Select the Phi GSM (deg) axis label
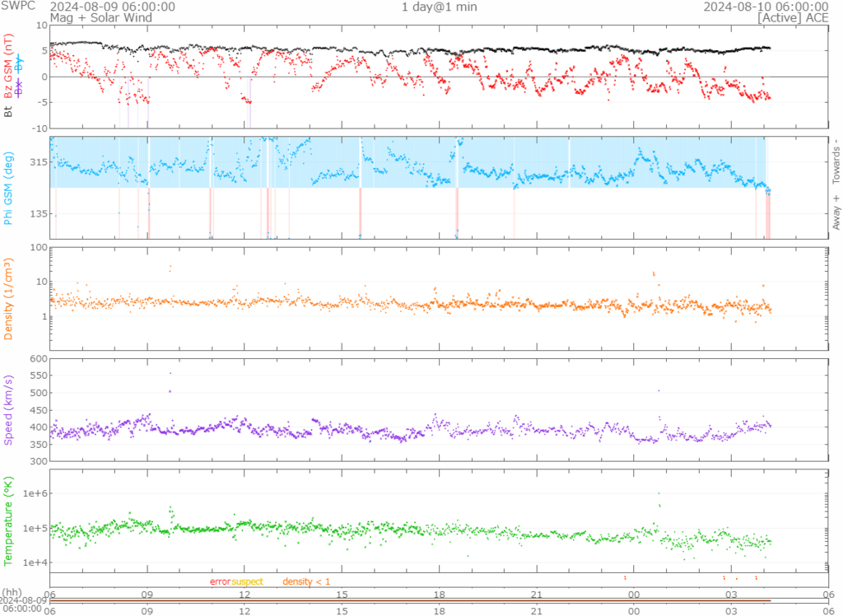 click(9, 188)
